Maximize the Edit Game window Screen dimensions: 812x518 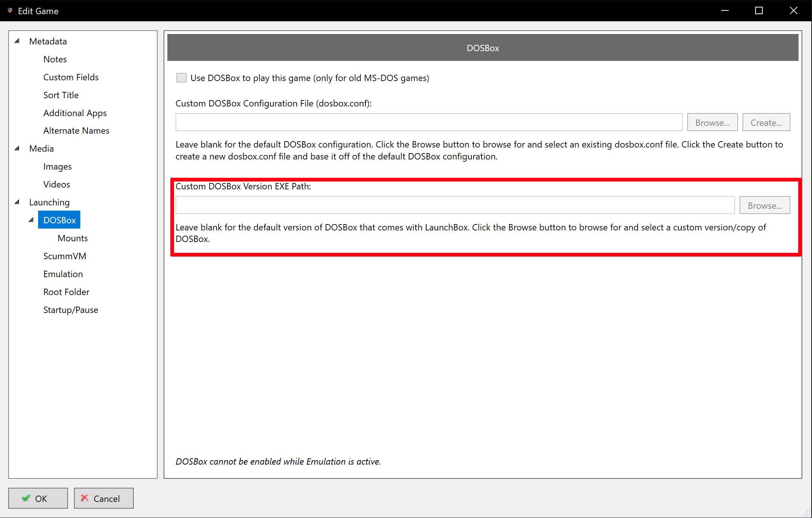[x=759, y=10]
